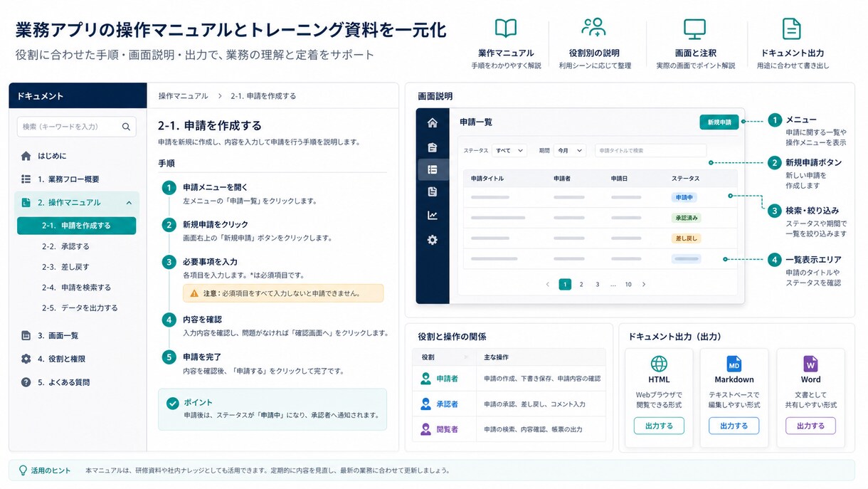The image size is (868, 489).
Task: Open 2-4. 申請を検索する page
Action: 76,288
